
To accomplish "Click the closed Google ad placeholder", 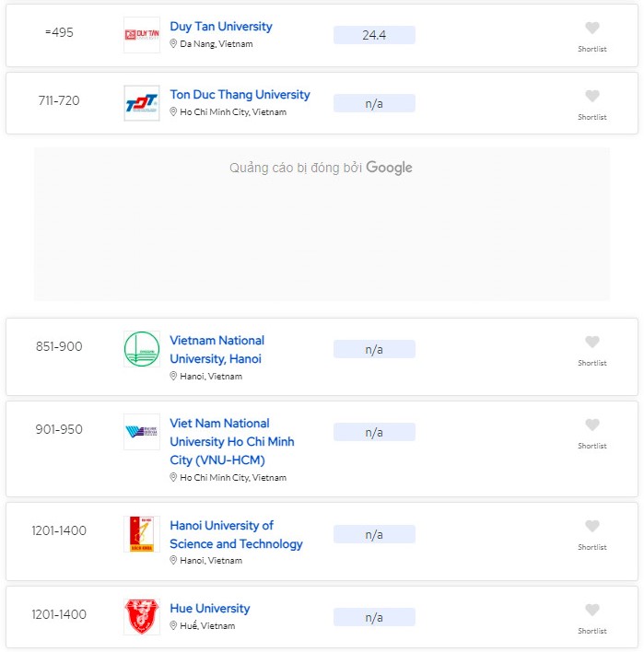I will click(322, 224).
